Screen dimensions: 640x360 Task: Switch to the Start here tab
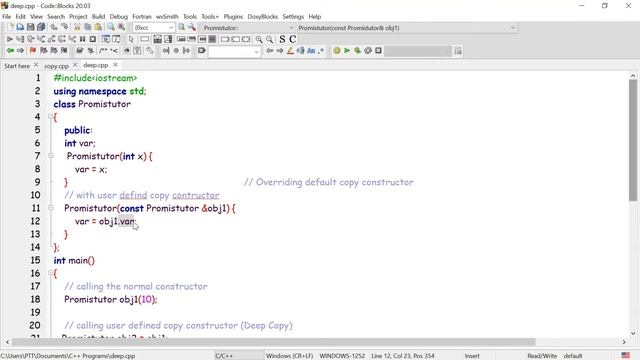tap(17, 66)
